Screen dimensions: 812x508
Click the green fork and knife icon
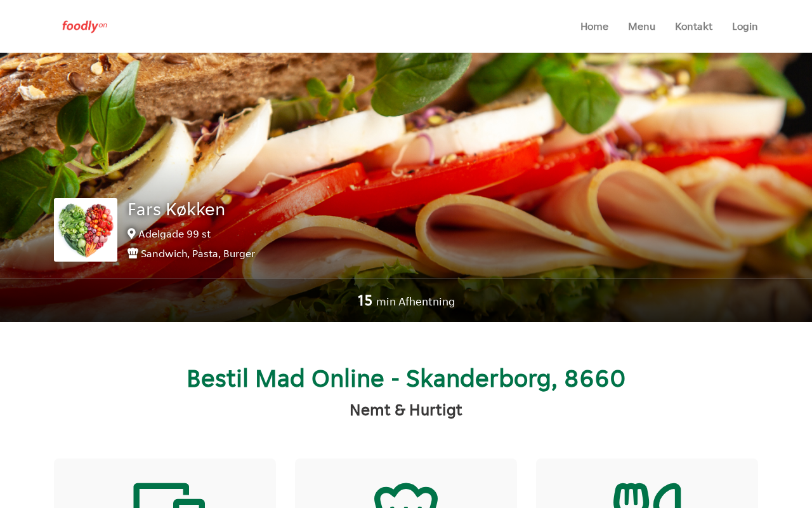pyautogui.click(x=647, y=495)
